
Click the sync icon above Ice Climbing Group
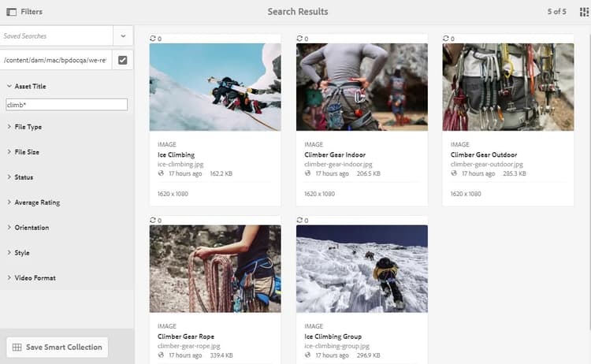point(299,220)
